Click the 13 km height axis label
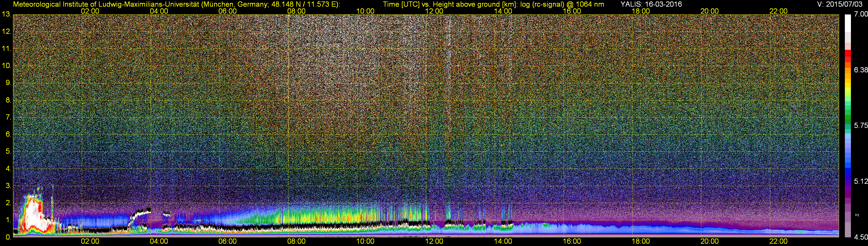Image resolution: width=868 pixels, height=246 pixels. 6,14
